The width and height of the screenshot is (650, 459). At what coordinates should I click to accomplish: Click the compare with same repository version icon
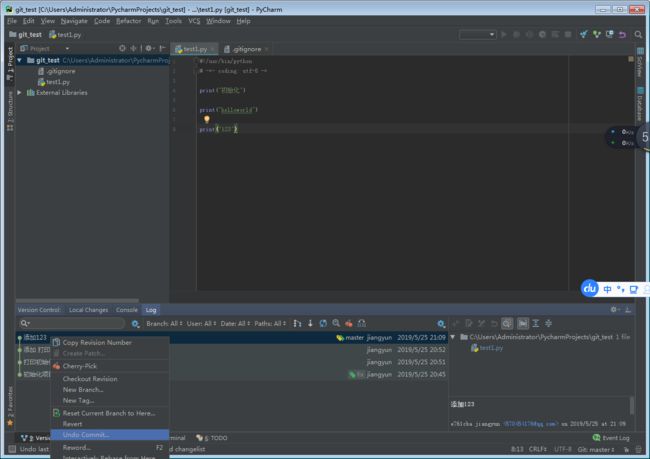point(609,34)
